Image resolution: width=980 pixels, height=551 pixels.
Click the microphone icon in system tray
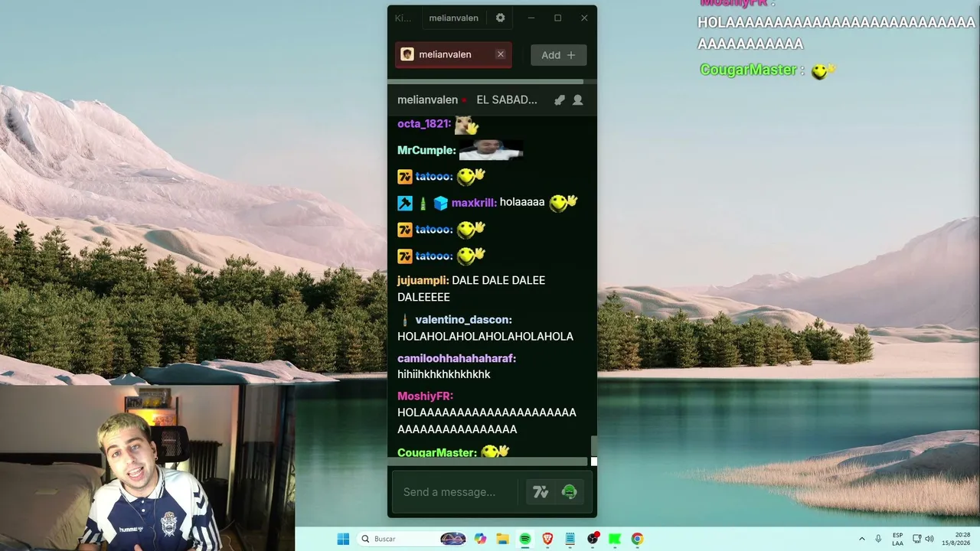pyautogui.click(x=878, y=539)
